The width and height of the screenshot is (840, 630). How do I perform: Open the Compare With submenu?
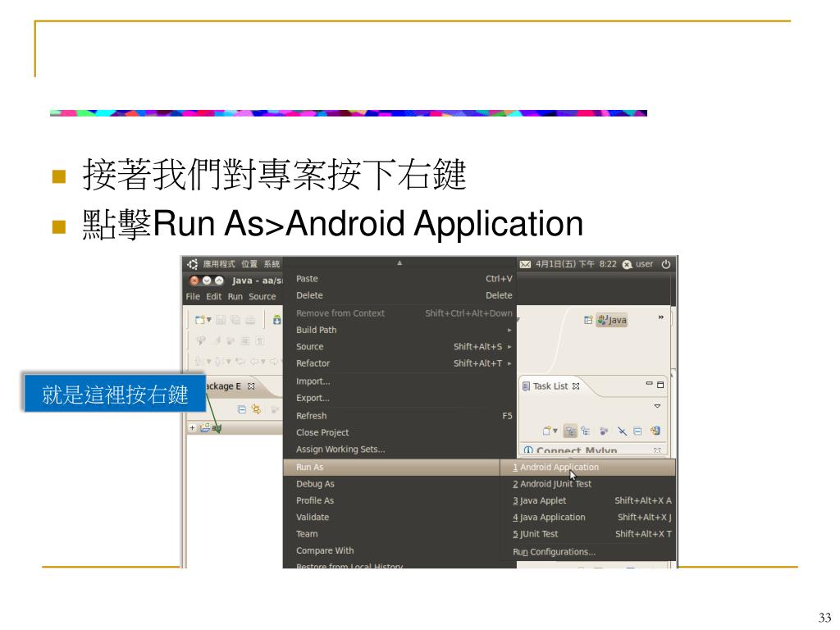tap(391, 550)
